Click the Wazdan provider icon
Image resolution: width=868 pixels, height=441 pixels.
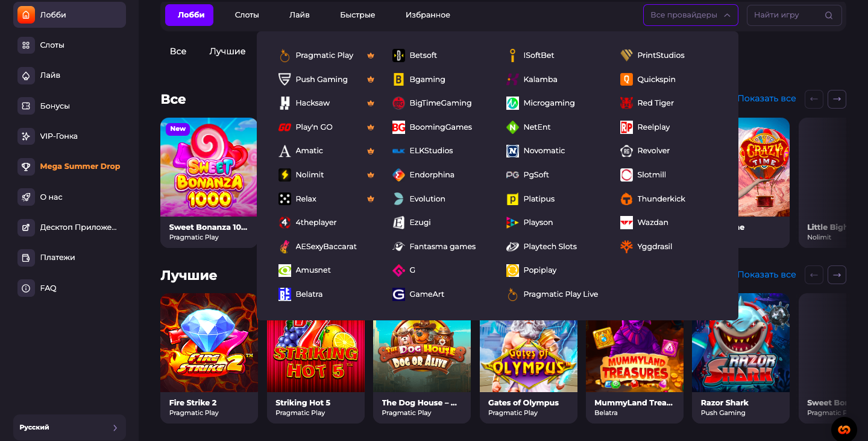click(x=626, y=223)
